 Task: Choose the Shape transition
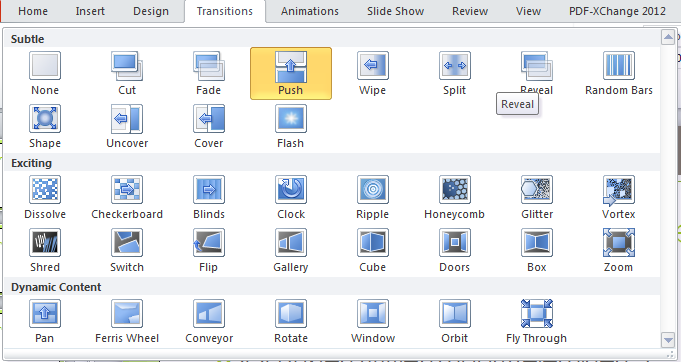coord(45,126)
